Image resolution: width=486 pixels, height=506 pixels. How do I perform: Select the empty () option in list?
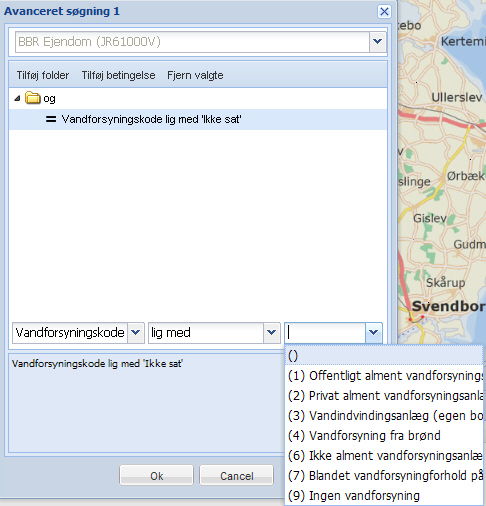(x=384, y=356)
